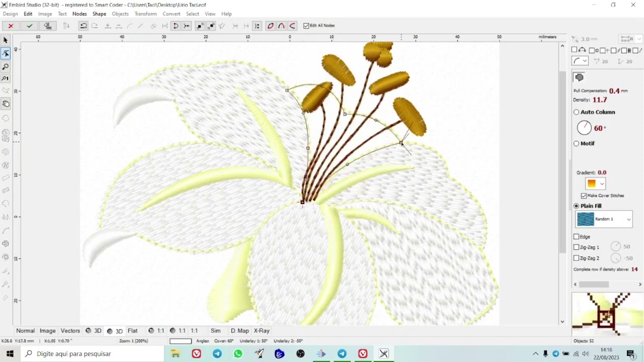Click the redo arrow icon

(95, 26)
